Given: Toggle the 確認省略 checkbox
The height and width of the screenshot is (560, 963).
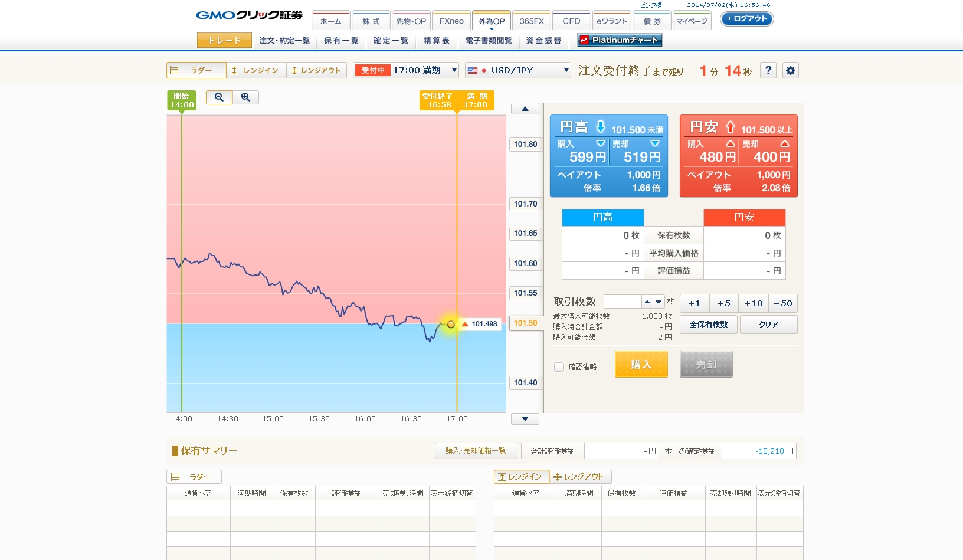Looking at the screenshot, I should (x=559, y=367).
